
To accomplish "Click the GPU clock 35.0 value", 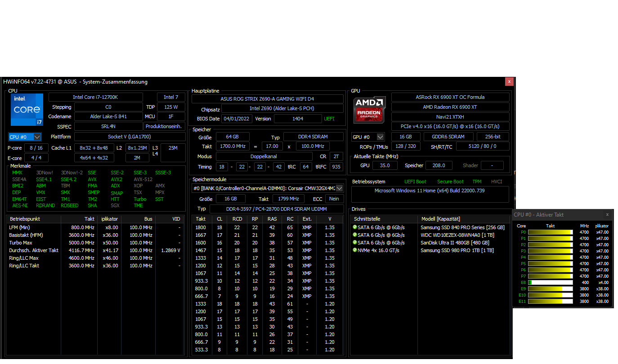I will [385, 165].
